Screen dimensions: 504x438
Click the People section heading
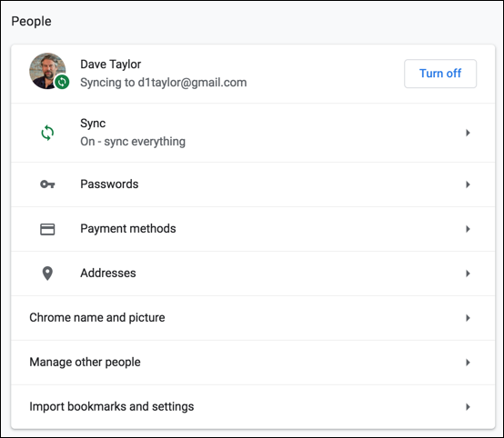[31, 22]
